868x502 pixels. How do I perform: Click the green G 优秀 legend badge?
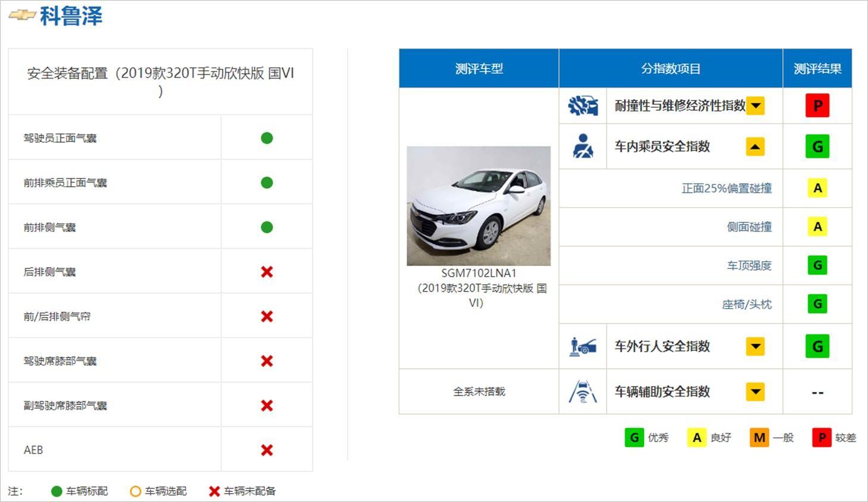pyautogui.click(x=634, y=438)
